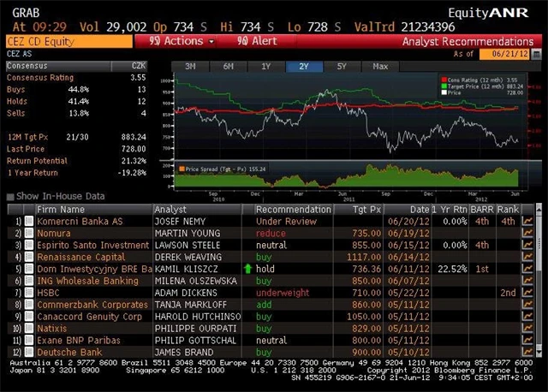Click the Alert button
This screenshot has height=392, width=548.
pyautogui.click(x=257, y=41)
